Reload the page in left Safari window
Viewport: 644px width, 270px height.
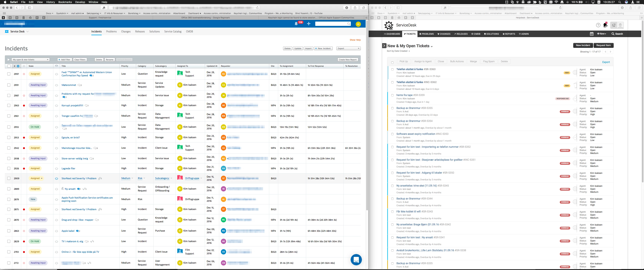257,8
